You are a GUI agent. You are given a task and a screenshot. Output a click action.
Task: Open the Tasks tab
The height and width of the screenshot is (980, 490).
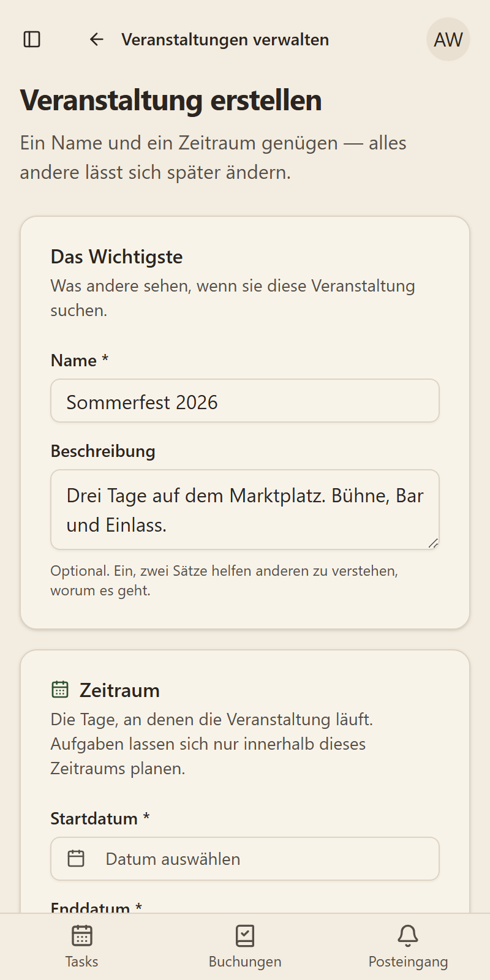(x=81, y=947)
